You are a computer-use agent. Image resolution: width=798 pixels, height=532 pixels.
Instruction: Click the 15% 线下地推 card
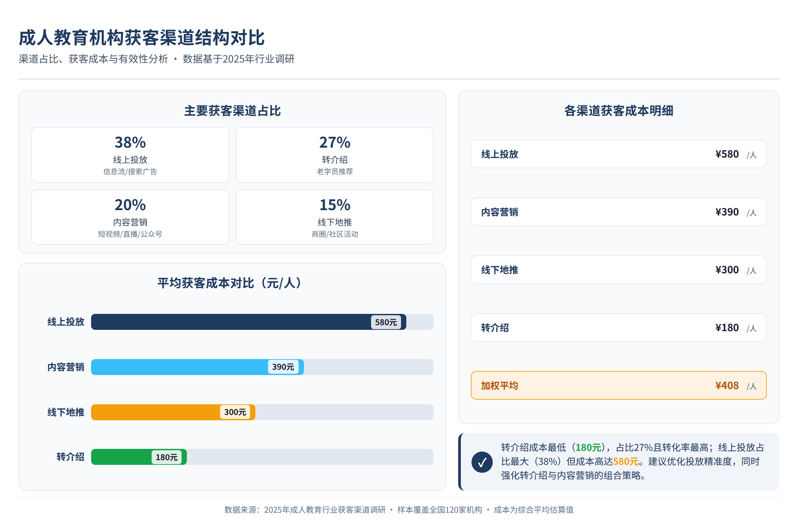pos(334,217)
